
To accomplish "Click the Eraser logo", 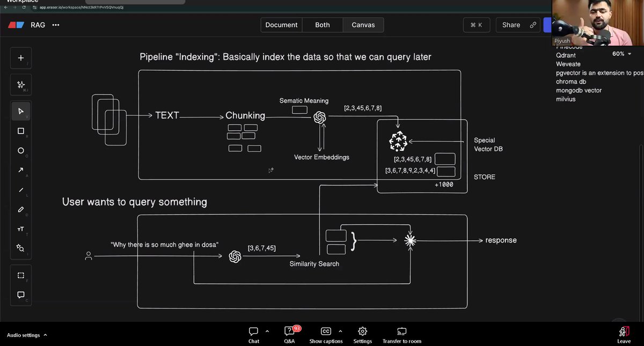I will point(17,25).
